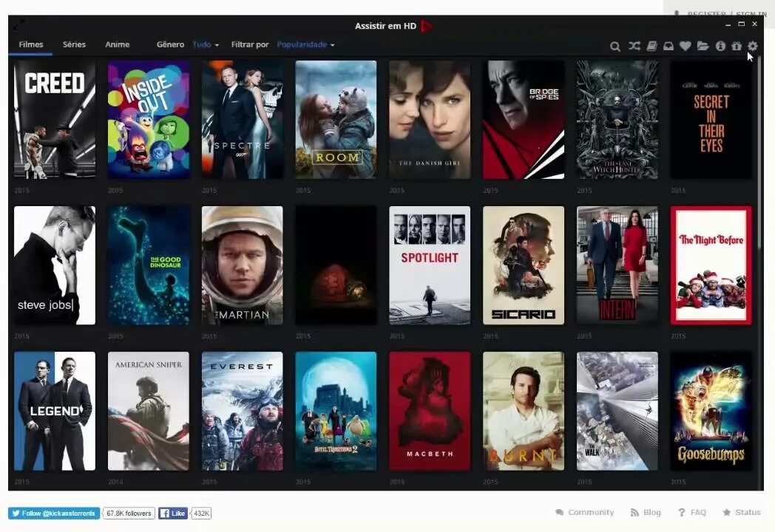Image resolution: width=775 pixels, height=532 pixels.
Task: Click Follow @kickasstorrents Twitter button
Action: click(x=54, y=514)
